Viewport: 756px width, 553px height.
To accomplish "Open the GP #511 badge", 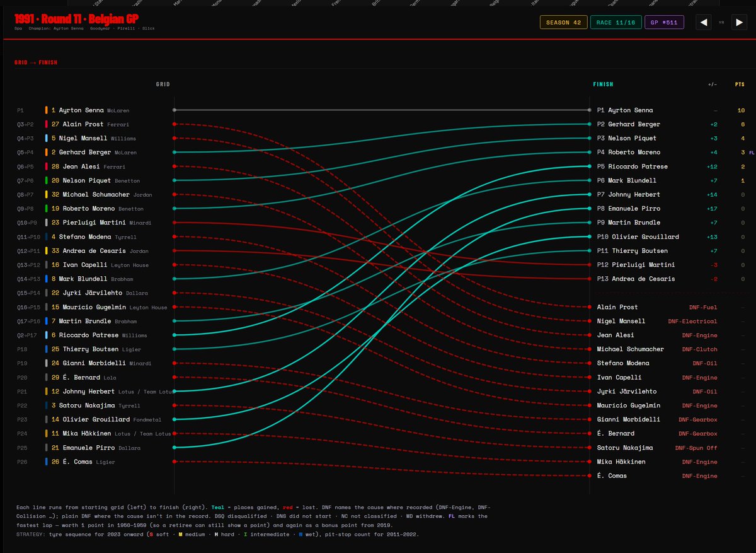I will (665, 23).
